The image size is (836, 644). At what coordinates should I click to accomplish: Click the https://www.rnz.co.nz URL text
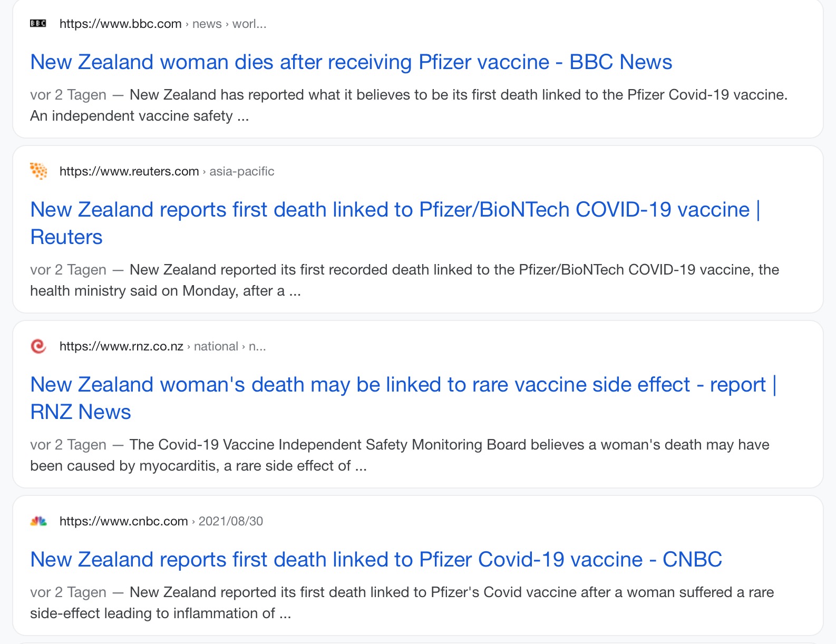click(x=121, y=346)
